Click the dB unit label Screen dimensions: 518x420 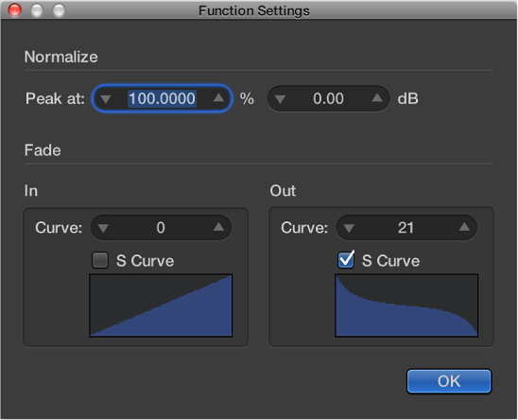[x=408, y=98]
